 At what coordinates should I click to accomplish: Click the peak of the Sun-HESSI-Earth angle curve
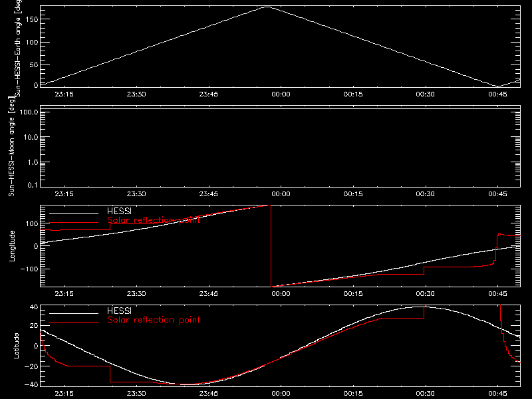point(268,7)
